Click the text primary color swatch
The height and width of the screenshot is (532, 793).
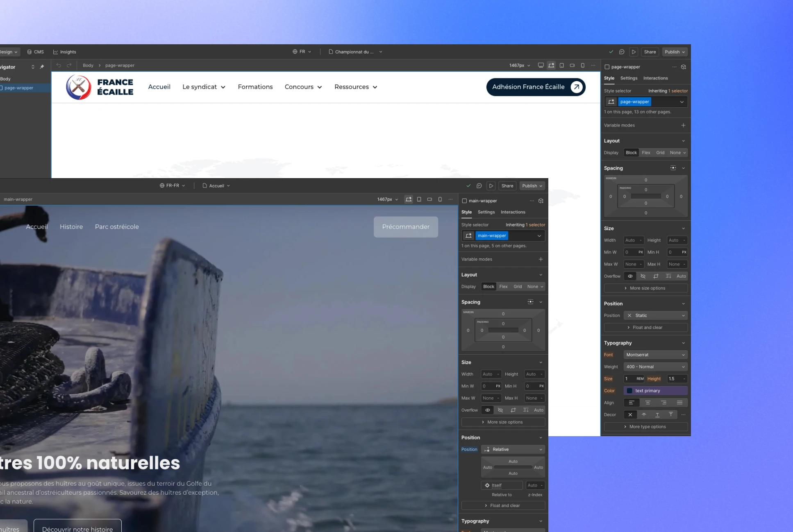[629, 391]
